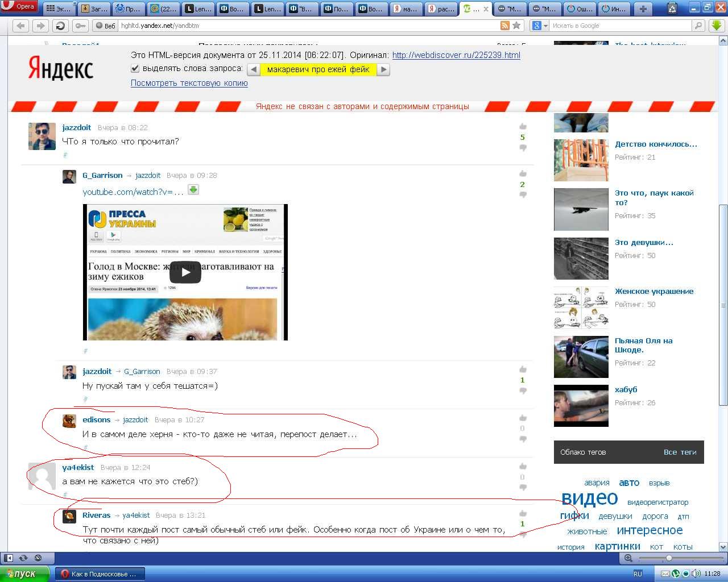
Task: Toggle the 'выделять слова запроса' checkbox
Action: (x=135, y=69)
